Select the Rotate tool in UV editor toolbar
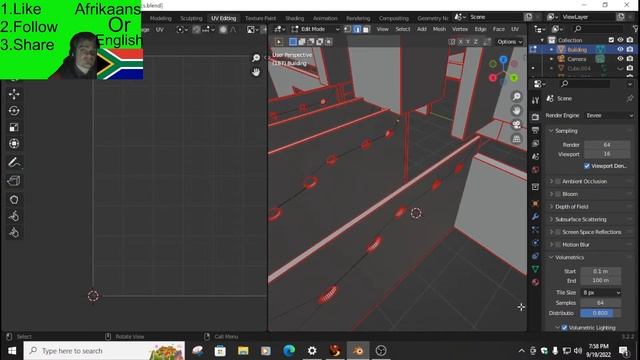640x360 pixels. pos(14,111)
